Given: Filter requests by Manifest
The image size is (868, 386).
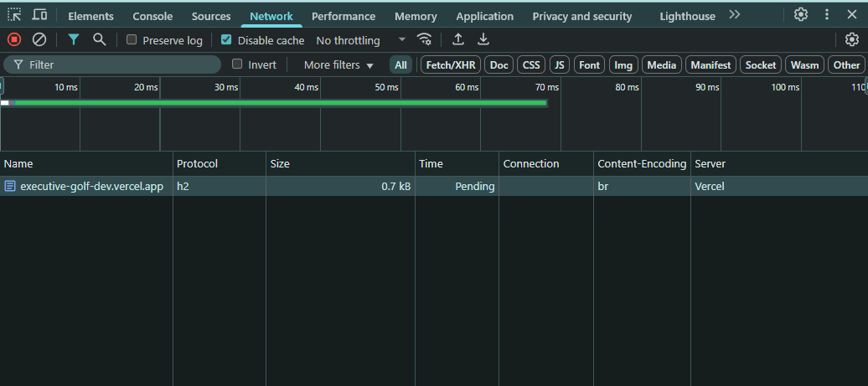Looking at the screenshot, I should point(710,64).
